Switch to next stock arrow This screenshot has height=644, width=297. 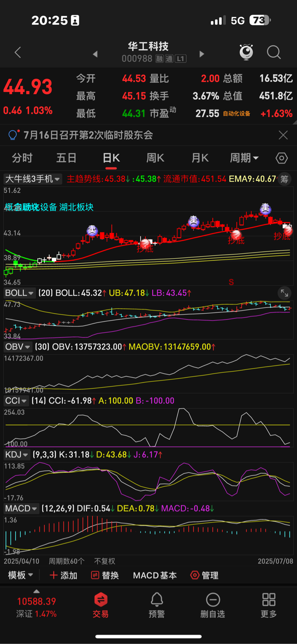[x=201, y=54]
